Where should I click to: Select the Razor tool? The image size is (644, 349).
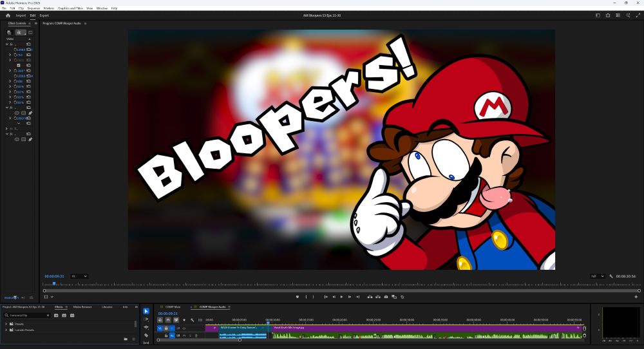pyautogui.click(x=146, y=335)
